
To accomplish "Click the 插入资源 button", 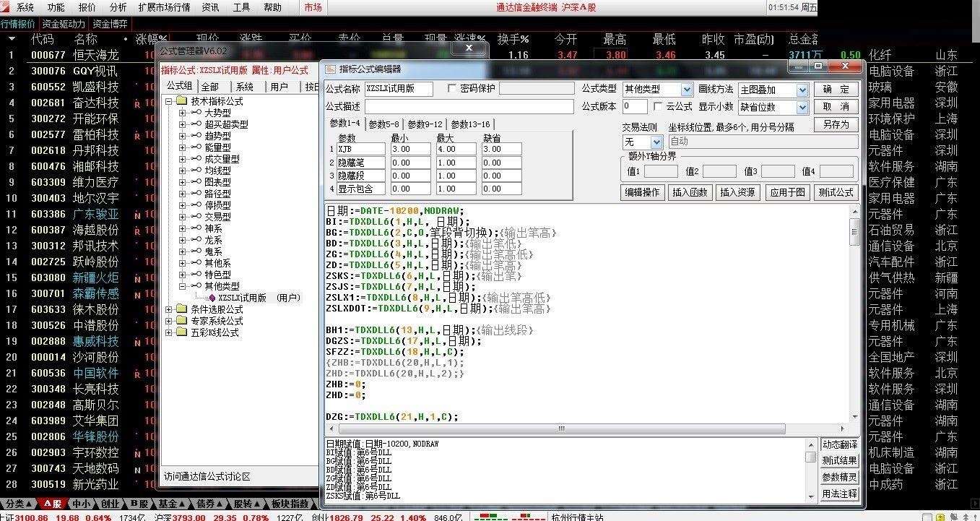I will pos(737,193).
